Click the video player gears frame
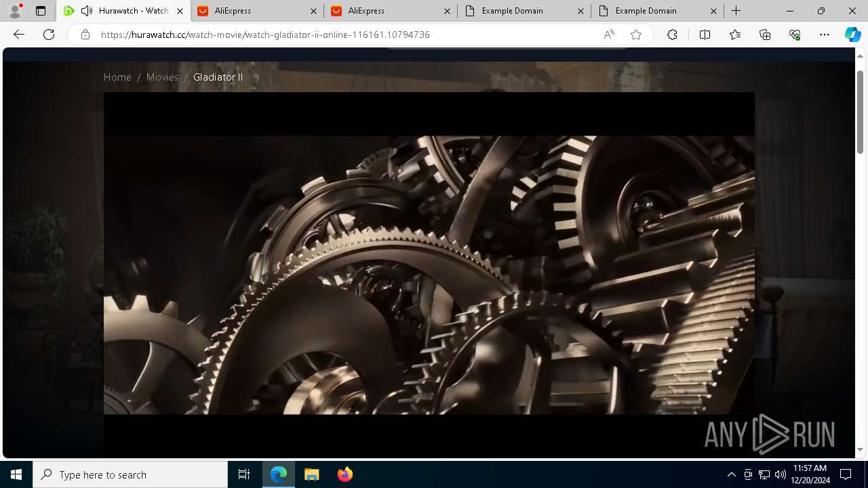Screen dimensions: 868x488 tap(429, 274)
